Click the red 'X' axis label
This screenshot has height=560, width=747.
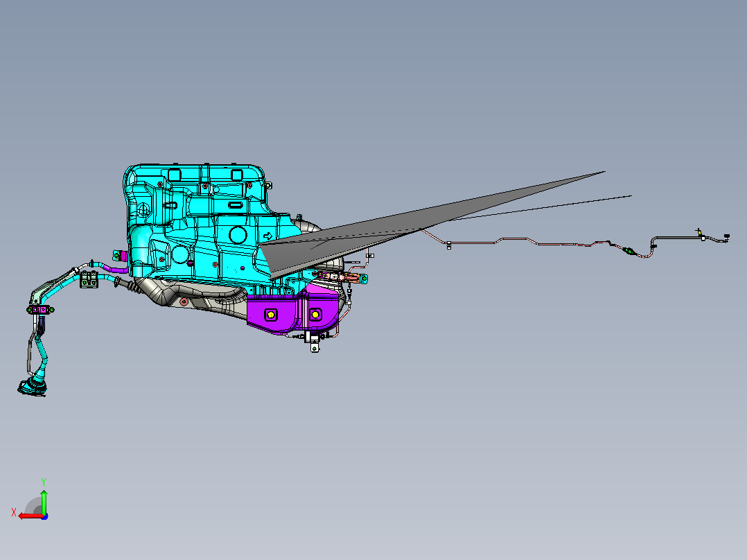click(14, 512)
